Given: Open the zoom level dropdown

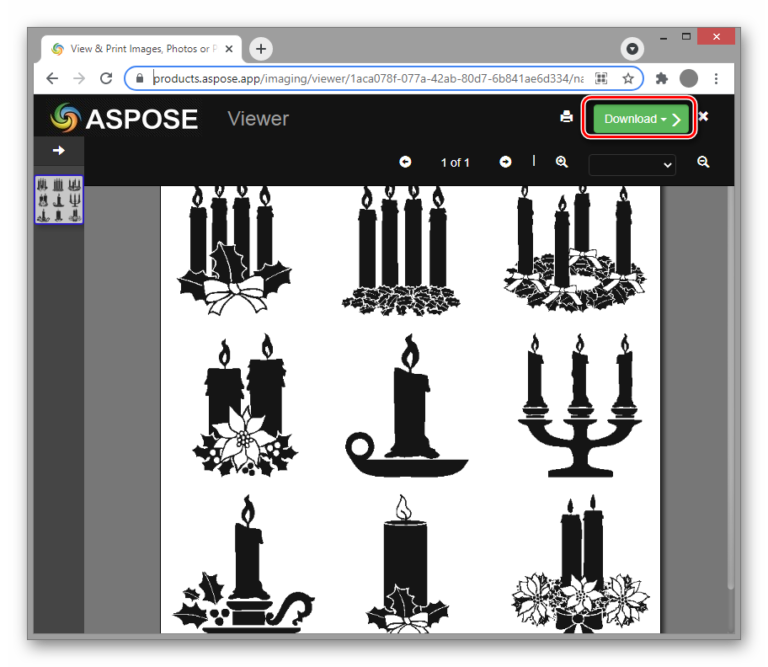Looking at the screenshot, I should pos(632,165).
